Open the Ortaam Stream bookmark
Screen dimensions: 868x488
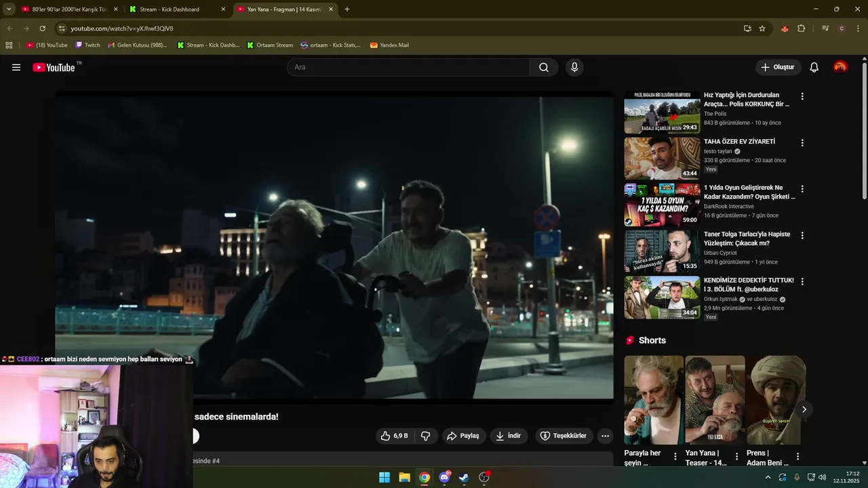pos(270,45)
